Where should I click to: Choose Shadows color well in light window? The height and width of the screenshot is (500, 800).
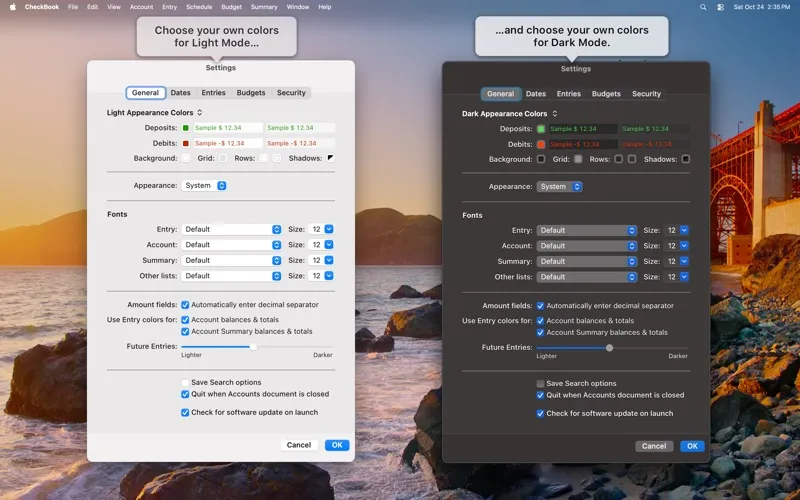331,158
